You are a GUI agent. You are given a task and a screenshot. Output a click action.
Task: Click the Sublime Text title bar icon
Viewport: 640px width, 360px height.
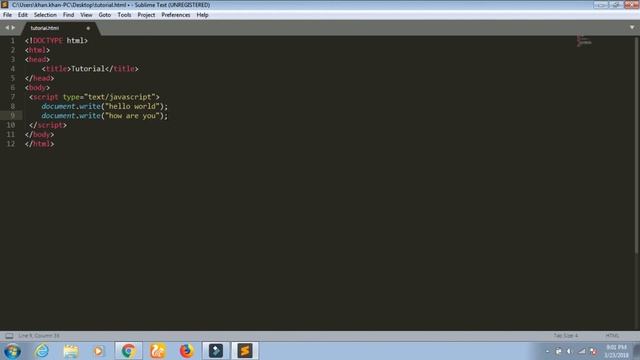[x=5, y=4]
